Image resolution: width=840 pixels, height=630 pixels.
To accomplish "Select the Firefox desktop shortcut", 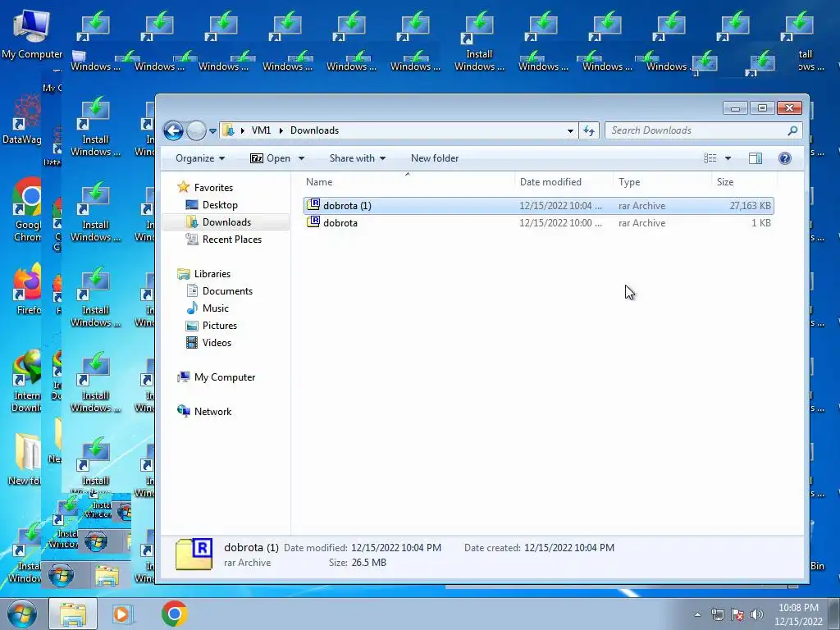I will [28, 290].
